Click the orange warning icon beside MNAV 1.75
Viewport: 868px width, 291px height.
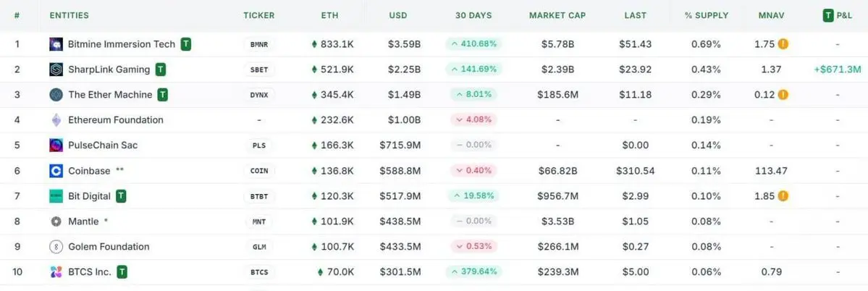pos(783,44)
